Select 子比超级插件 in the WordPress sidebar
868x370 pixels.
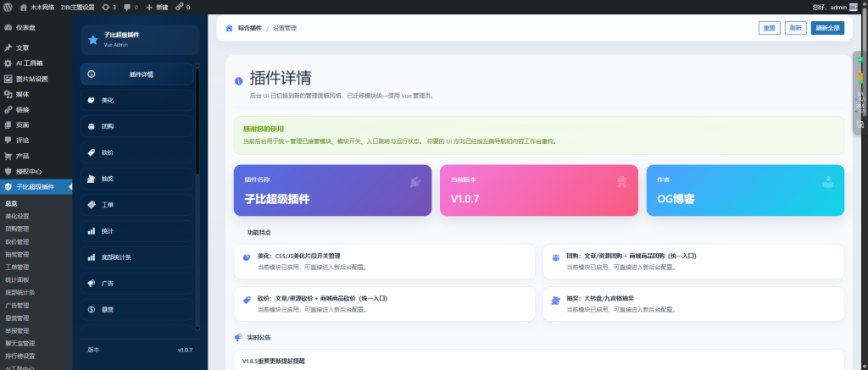36,187
